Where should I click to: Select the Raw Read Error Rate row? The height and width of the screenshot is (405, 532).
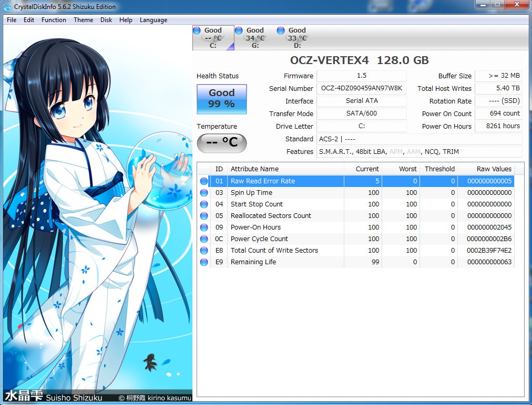(x=356, y=181)
